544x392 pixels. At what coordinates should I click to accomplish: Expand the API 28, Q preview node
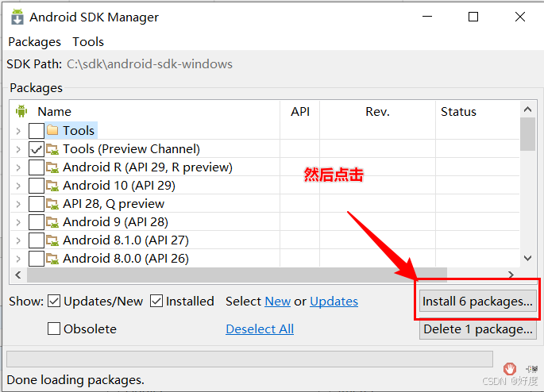coord(18,204)
